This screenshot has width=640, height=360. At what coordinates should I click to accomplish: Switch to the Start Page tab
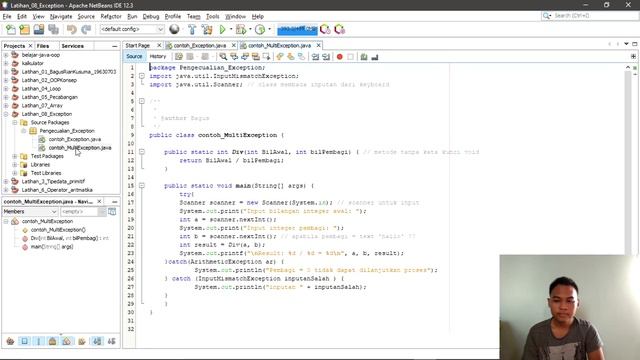(x=138, y=45)
